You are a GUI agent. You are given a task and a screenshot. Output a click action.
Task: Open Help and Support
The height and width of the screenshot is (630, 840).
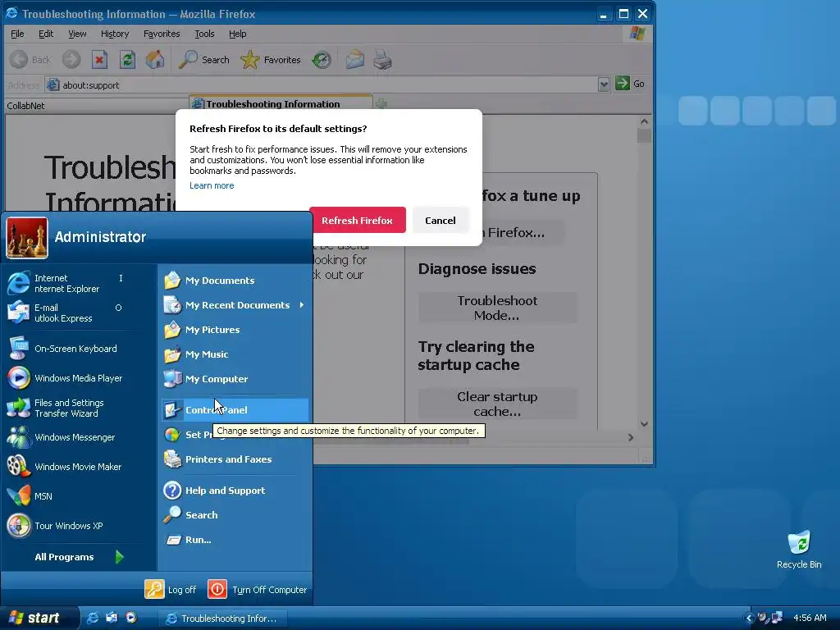[235, 491]
